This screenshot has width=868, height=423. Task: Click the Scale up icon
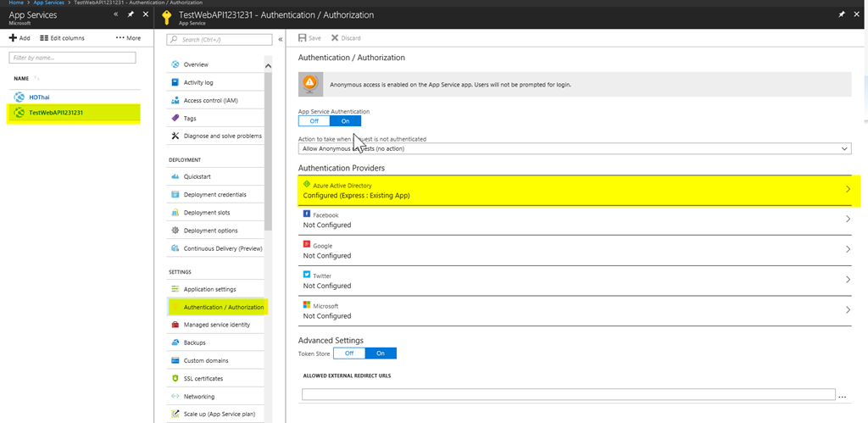[175, 414]
